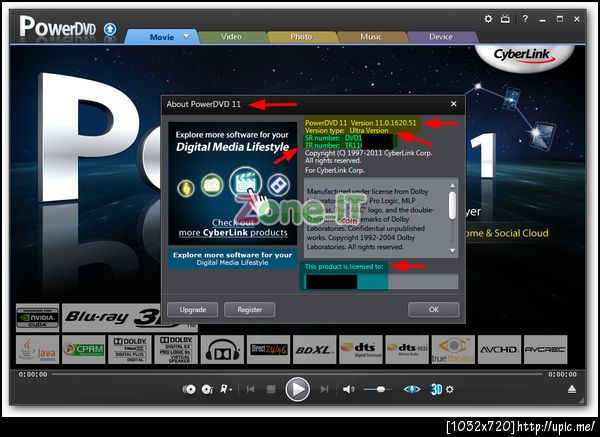This screenshot has height=437, width=600.
Task: Click the AVCREC logo badge
Action: (x=545, y=349)
